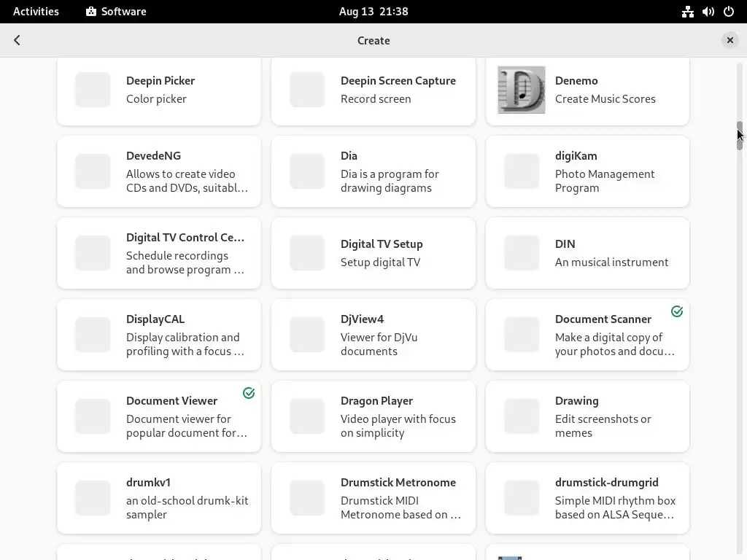Open the Drumstick Metronome card

pyautogui.click(x=373, y=498)
